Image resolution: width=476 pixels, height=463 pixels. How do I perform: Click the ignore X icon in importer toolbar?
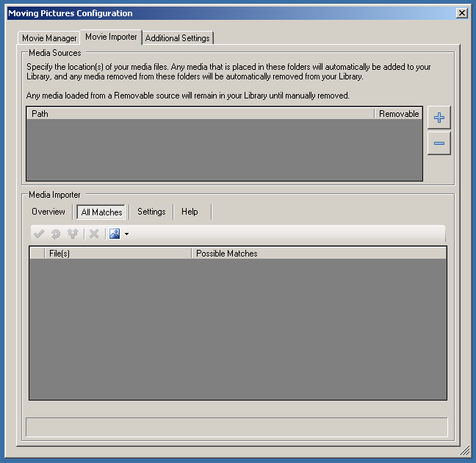point(93,234)
